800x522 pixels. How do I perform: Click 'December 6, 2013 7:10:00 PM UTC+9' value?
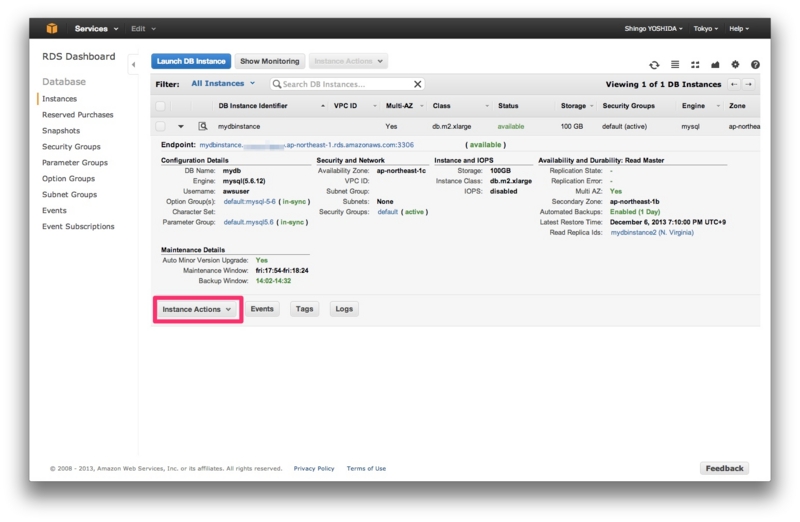coord(668,222)
